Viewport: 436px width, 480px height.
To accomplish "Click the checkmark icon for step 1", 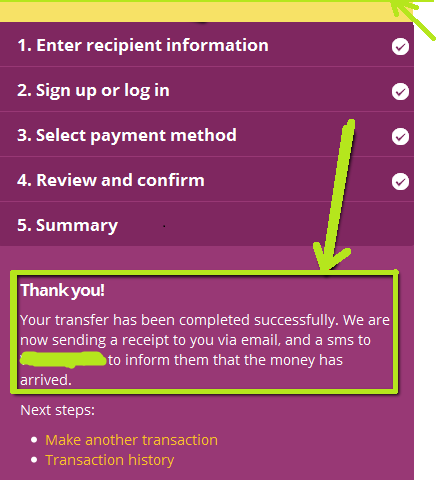I will (400, 46).
